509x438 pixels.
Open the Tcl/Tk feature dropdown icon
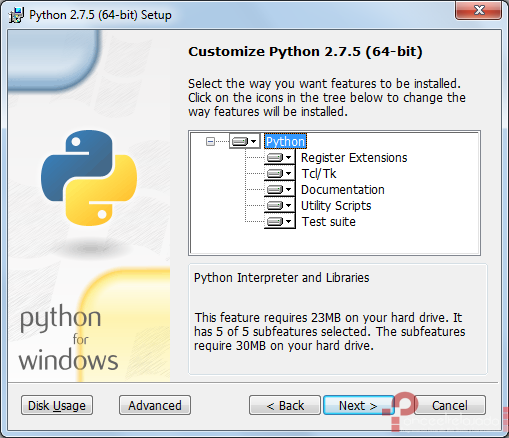(x=279, y=173)
